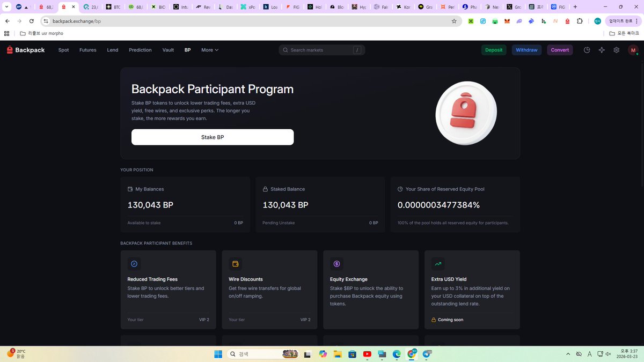
Task: Click the Wire Discounts wallet icon
Action: pyautogui.click(x=235, y=264)
